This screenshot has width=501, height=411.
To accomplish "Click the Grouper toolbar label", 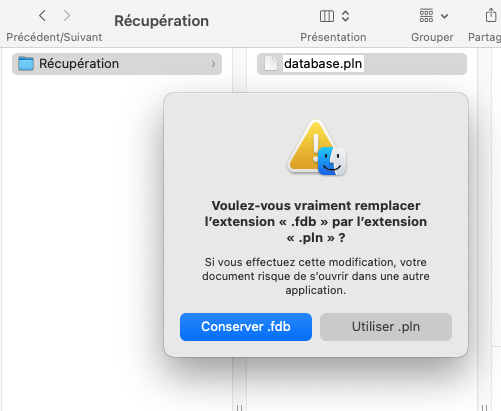I will pos(432,37).
